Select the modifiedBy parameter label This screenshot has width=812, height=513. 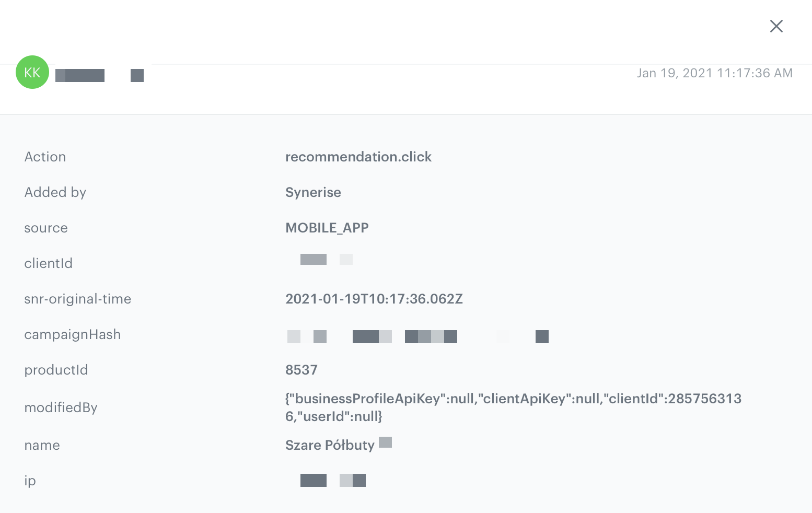click(x=61, y=407)
